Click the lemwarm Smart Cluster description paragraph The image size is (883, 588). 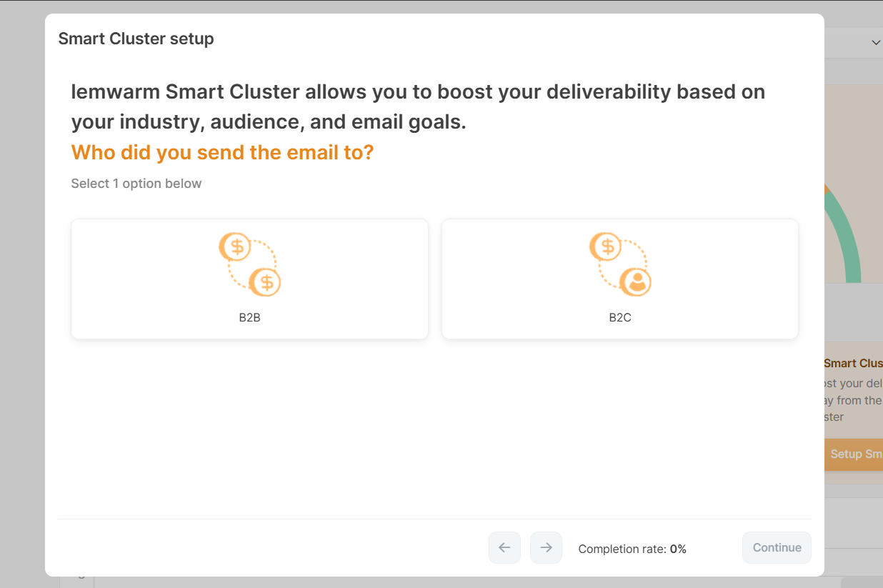[418, 106]
